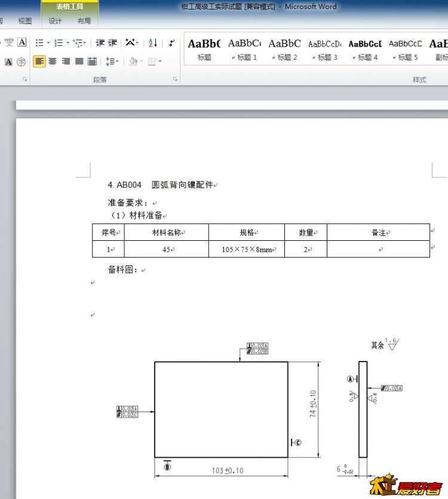Image resolution: width=448 pixels, height=499 pixels.
Task: Expand the bullet library dropdown
Action: tap(48, 42)
